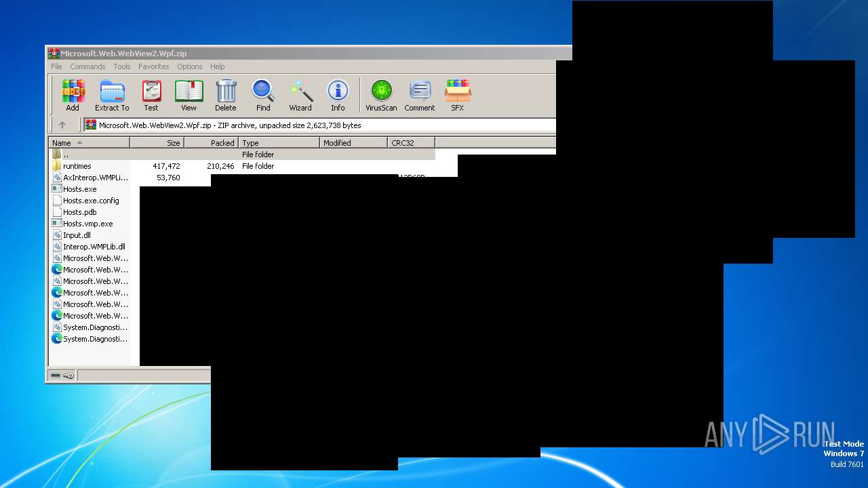Open the Options menu
The width and height of the screenshot is (868, 488).
click(190, 66)
